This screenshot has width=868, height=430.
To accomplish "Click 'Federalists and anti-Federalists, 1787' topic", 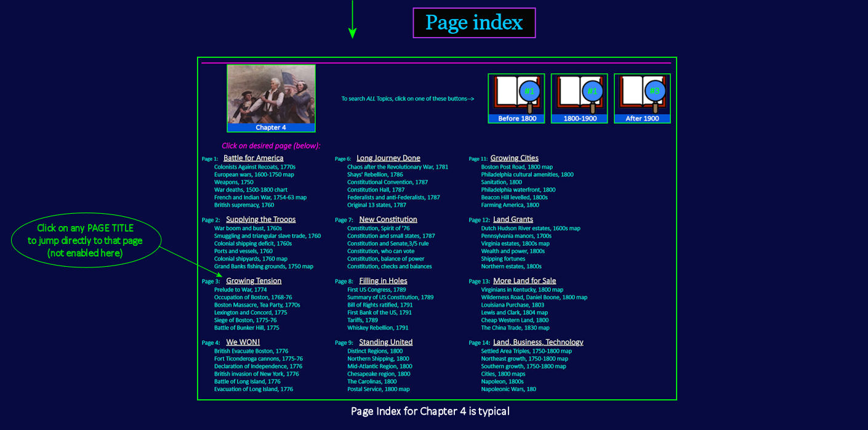I will click(x=394, y=198).
